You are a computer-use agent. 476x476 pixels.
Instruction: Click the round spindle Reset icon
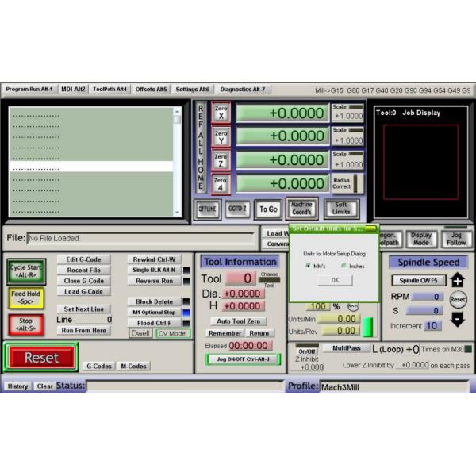458,300
